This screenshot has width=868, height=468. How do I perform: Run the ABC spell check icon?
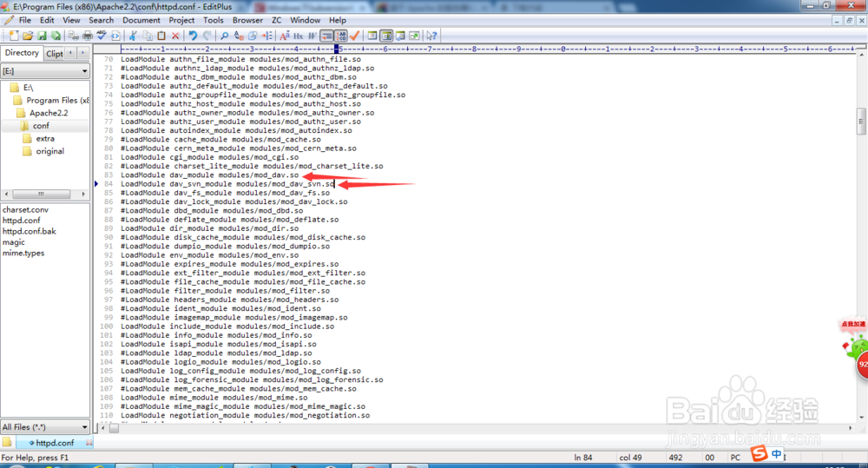[x=102, y=36]
